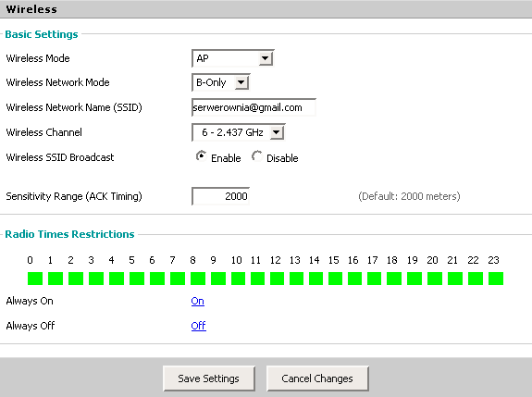Toggle the radio hour 18 green block

click(x=394, y=279)
